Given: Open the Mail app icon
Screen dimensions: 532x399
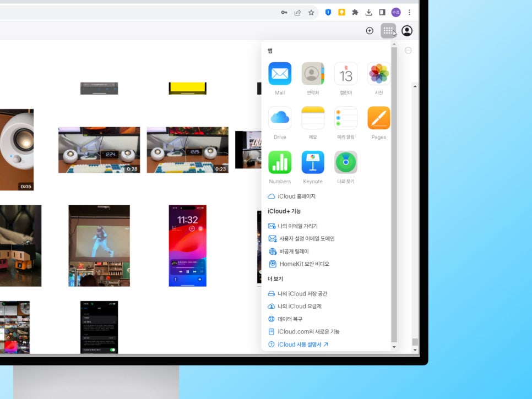Looking at the screenshot, I should (x=280, y=74).
